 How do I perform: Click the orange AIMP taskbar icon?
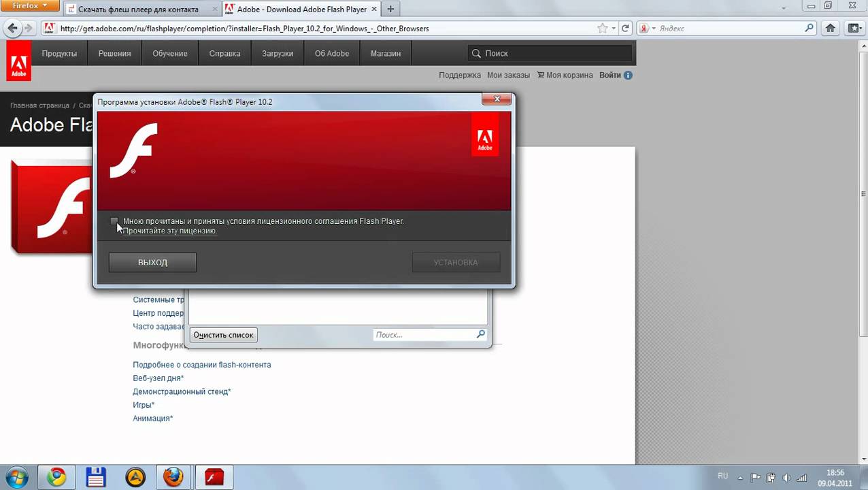click(135, 477)
